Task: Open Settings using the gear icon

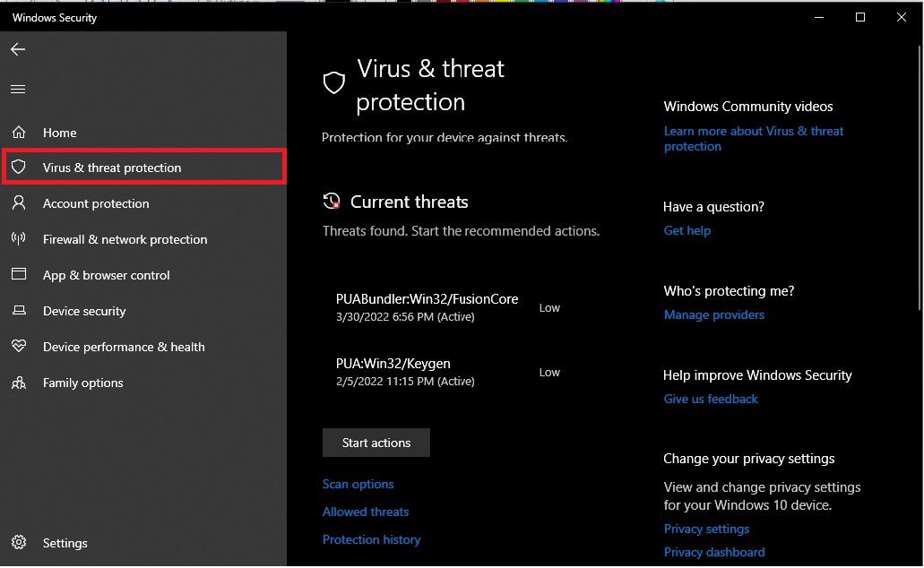Action: (18, 543)
